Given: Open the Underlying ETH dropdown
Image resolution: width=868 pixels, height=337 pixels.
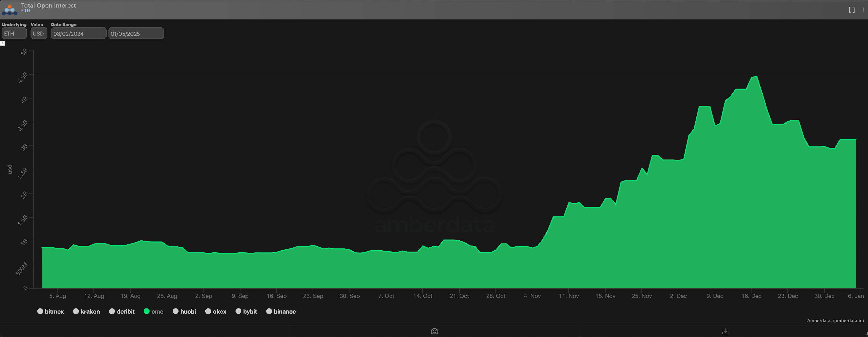Looking at the screenshot, I should click(14, 33).
